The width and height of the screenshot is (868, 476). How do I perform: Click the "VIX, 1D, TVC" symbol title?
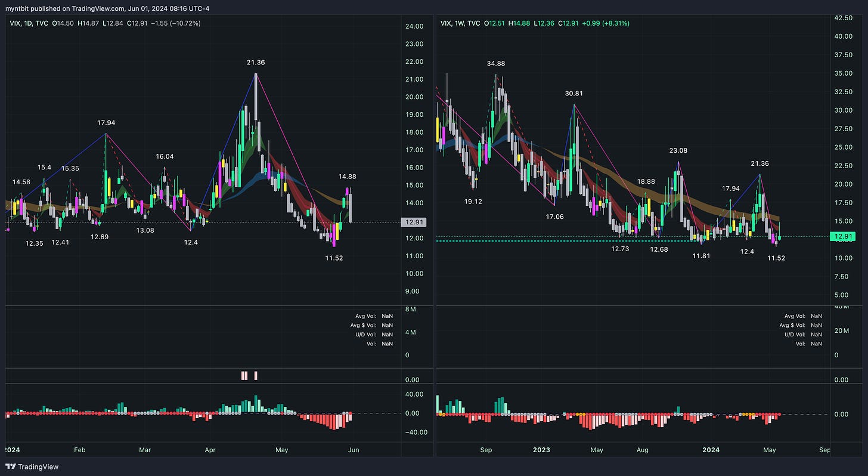coord(30,23)
